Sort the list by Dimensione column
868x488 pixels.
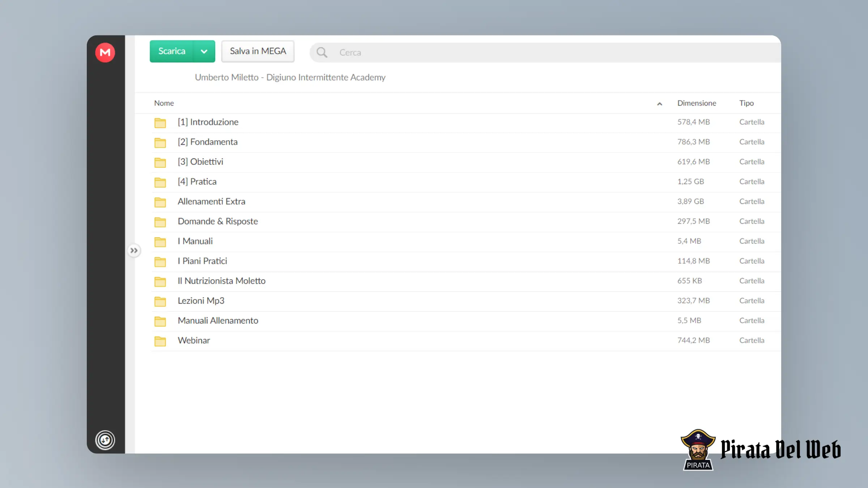(697, 103)
